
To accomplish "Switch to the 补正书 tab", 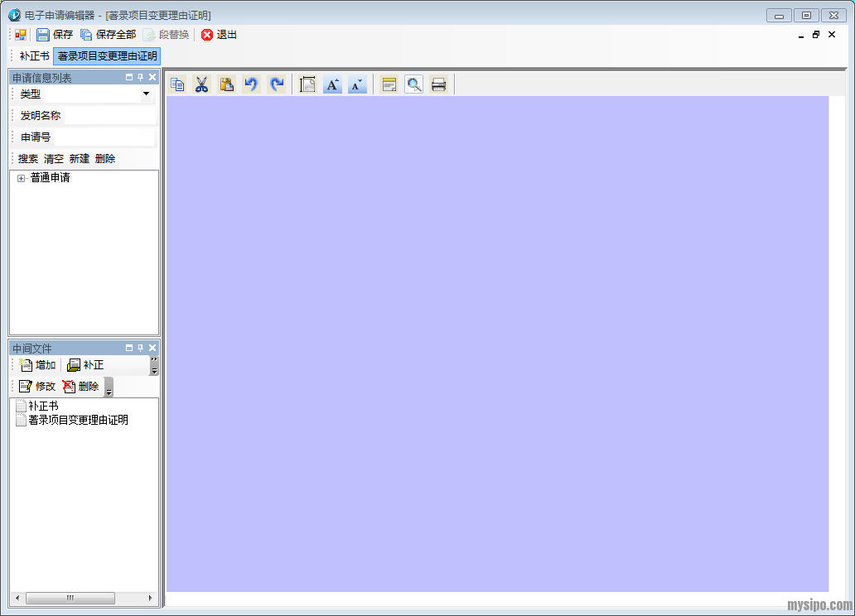I will click(34, 56).
